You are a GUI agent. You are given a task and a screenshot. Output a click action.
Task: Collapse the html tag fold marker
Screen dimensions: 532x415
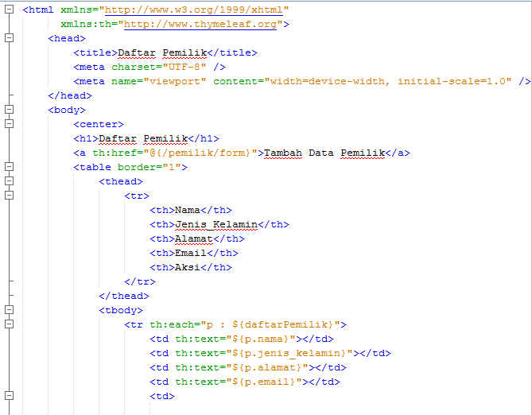click(x=10, y=10)
